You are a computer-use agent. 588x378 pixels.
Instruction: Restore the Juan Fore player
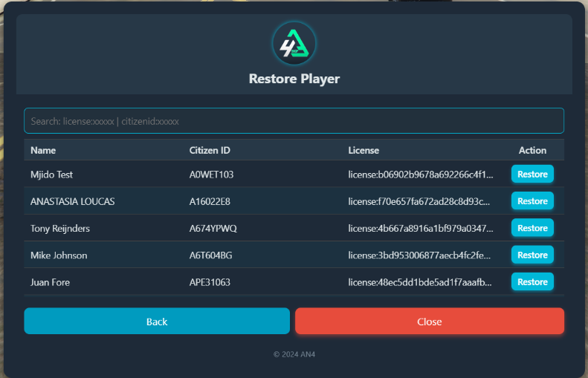click(532, 282)
